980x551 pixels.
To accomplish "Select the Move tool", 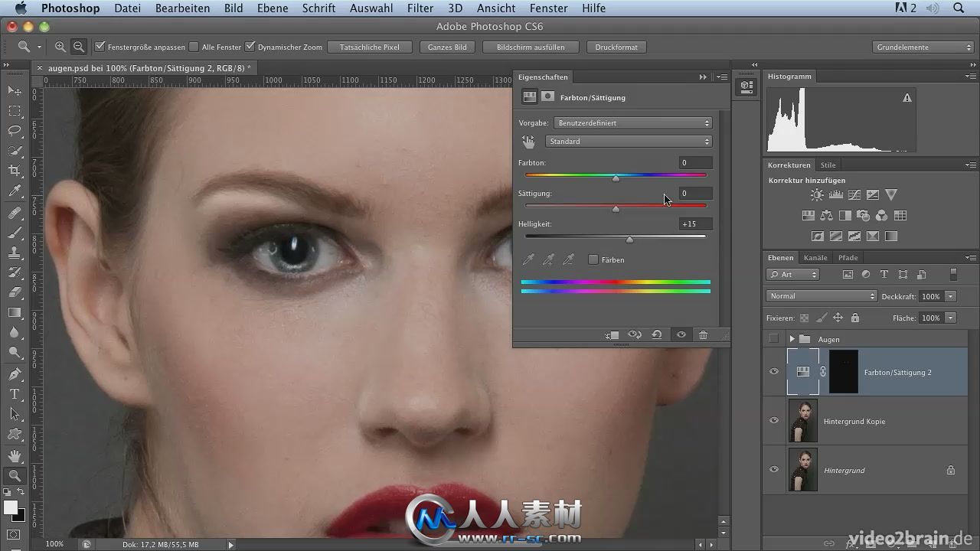I will coord(15,91).
